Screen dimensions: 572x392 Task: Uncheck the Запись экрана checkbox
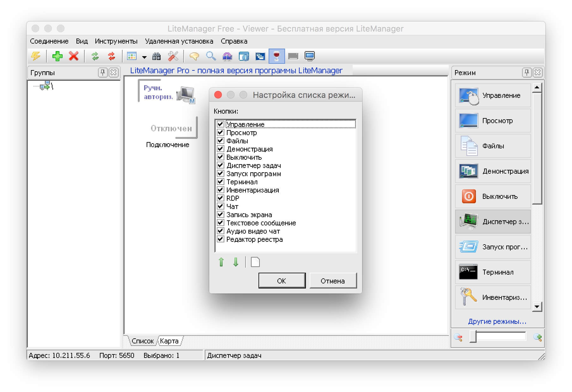click(x=221, y=214)
